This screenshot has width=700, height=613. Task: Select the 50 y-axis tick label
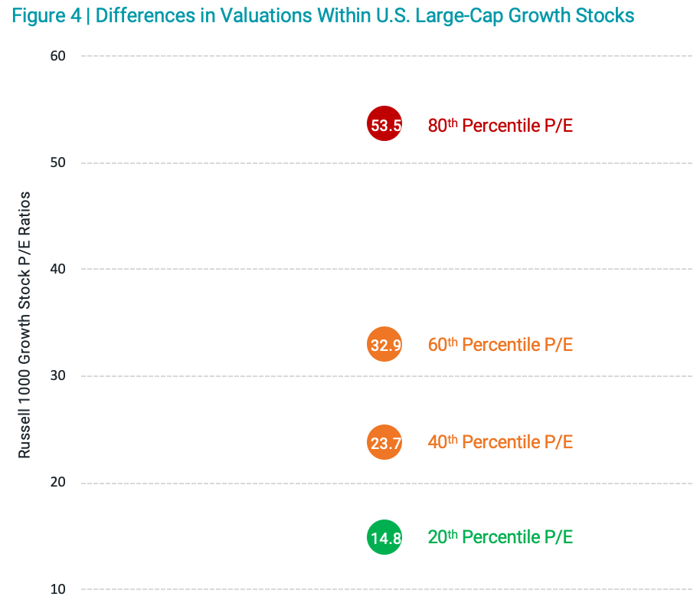pyautogui.click(x=59, y=162)
